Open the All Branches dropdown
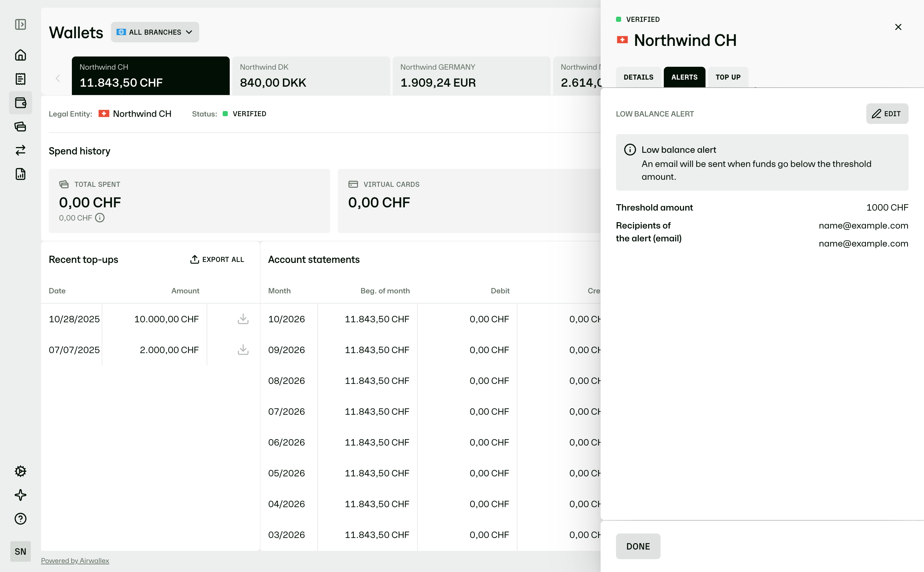The height and width of the screenshot is (572, 924). tap(155, 32)
